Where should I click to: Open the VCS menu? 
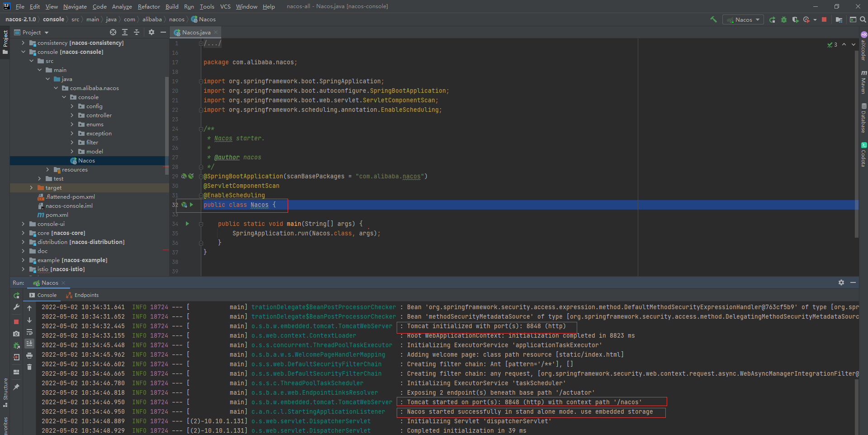pyautogui.click(x=225, y=6)
